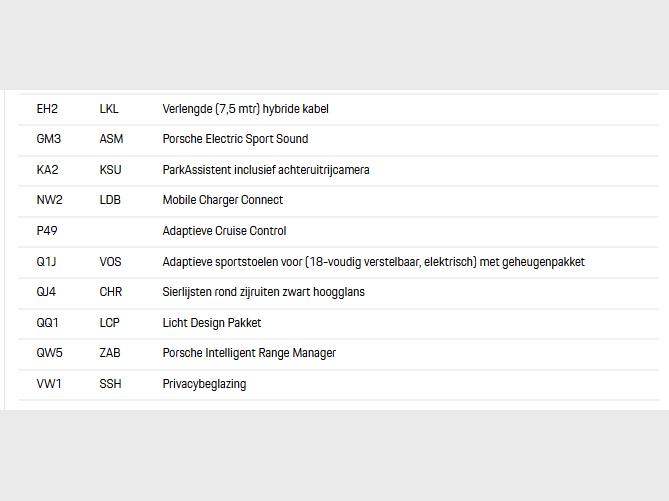Click the Licht Design Pakket entry

click(212, 323)
